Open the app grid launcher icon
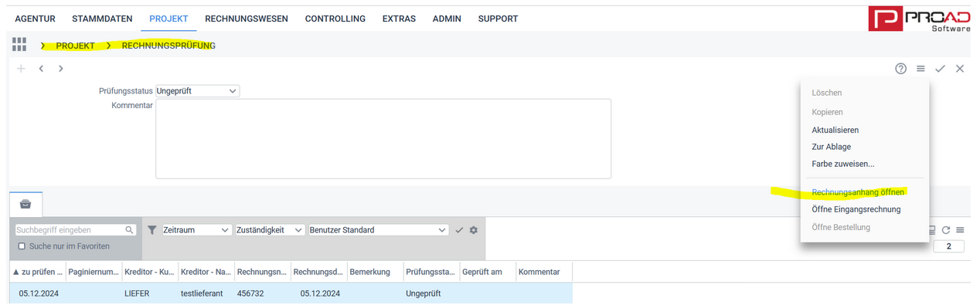 [x=19, y=44]
